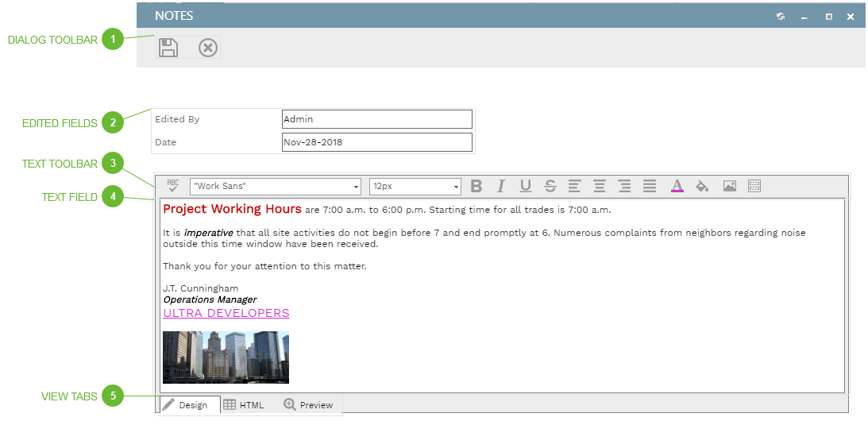The height and width of the screenshot is (425, 868).
Task: Close the Notes dialog window
Action: pyautogui.click(x=851, y=17)
